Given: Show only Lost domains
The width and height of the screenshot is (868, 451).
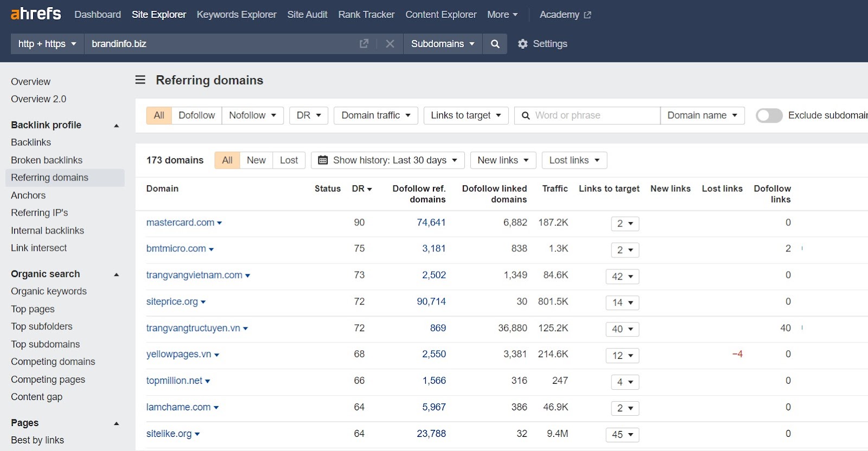Looking at the screenshot, I should pos(289,160).
